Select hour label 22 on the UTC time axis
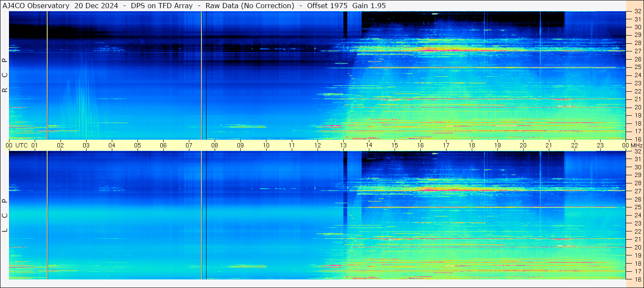 click(575, 145)
